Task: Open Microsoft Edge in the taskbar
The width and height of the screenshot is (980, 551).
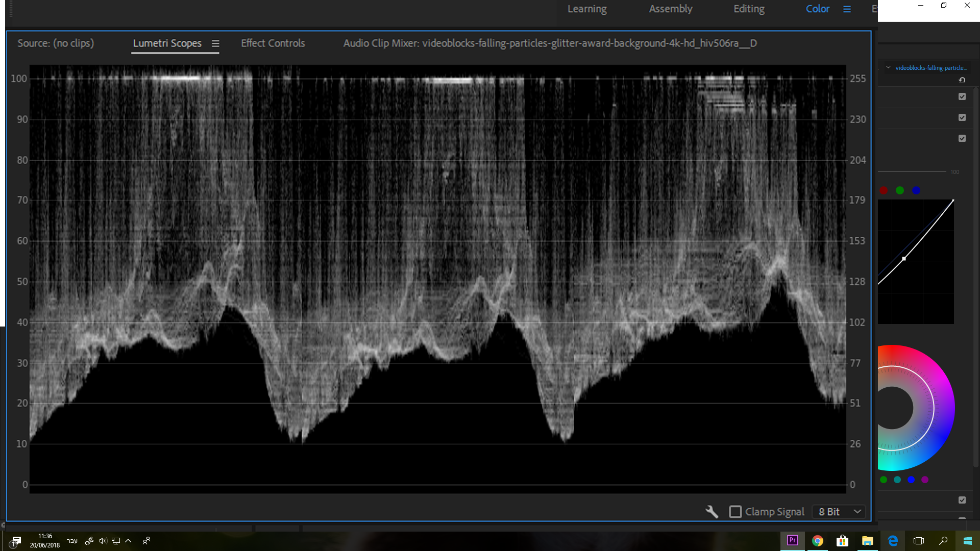Action: [x=893, y=541]
